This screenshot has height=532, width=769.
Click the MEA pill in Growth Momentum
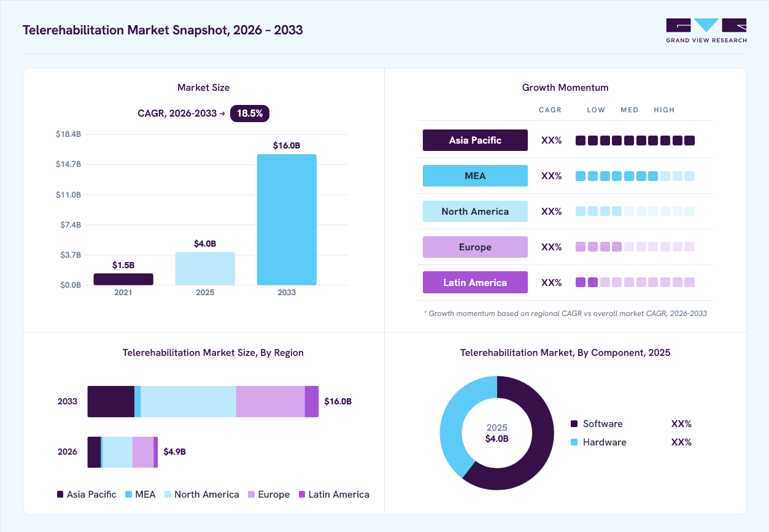475,175
